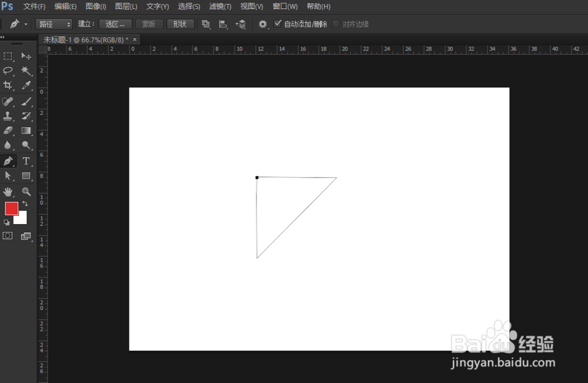Open the 图层(L) menu
588x383 pixels.
tap(126, 6)
